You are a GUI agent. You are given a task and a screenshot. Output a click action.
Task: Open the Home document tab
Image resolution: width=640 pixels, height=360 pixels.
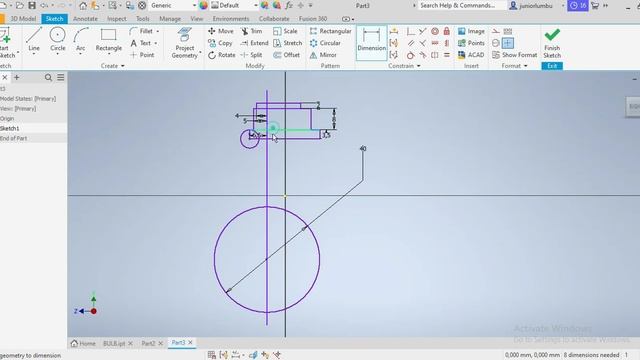coord(83,343)
